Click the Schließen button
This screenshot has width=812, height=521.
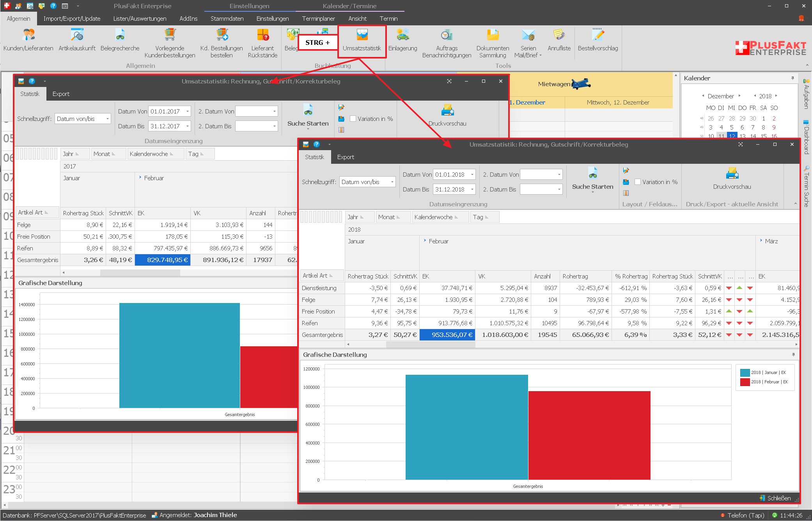click(x=775, y=498)
